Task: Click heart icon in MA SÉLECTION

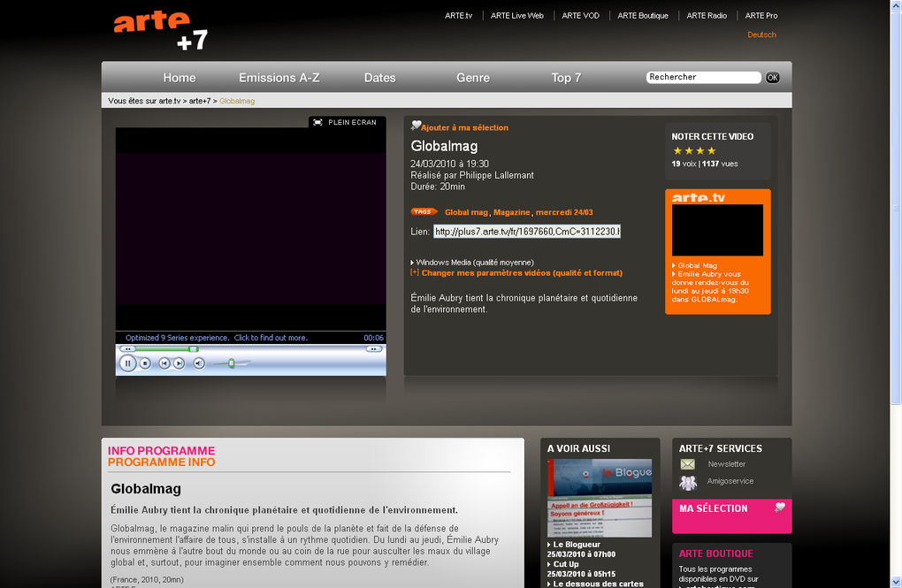Action: (x=779, y=507)
